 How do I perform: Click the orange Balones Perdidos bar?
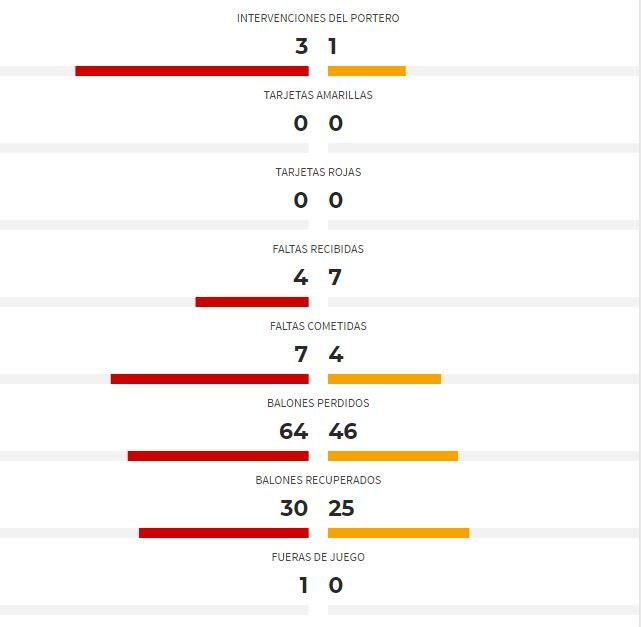coord(393,456)
